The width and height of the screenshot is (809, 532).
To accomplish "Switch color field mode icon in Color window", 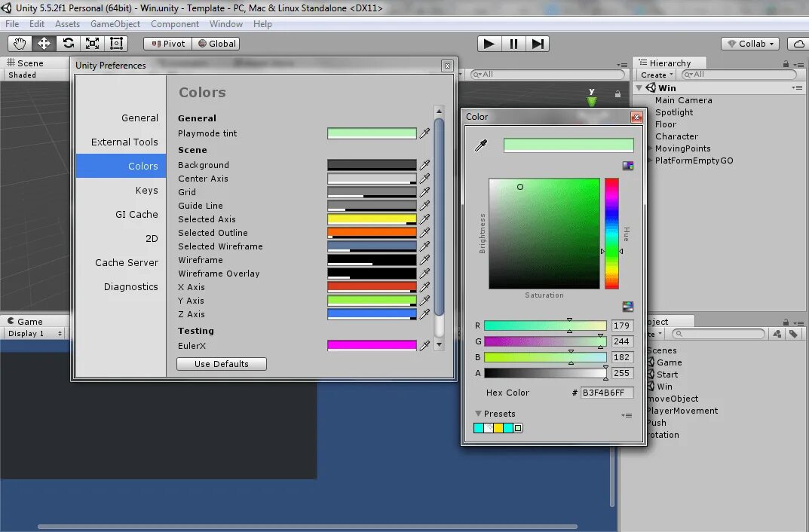I will pos(627,166).
